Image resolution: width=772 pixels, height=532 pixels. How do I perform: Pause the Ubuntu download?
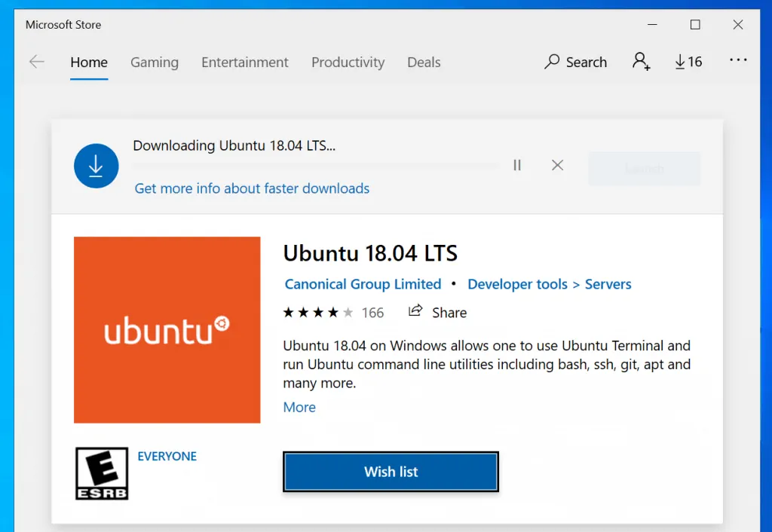(x=517, y=165)
